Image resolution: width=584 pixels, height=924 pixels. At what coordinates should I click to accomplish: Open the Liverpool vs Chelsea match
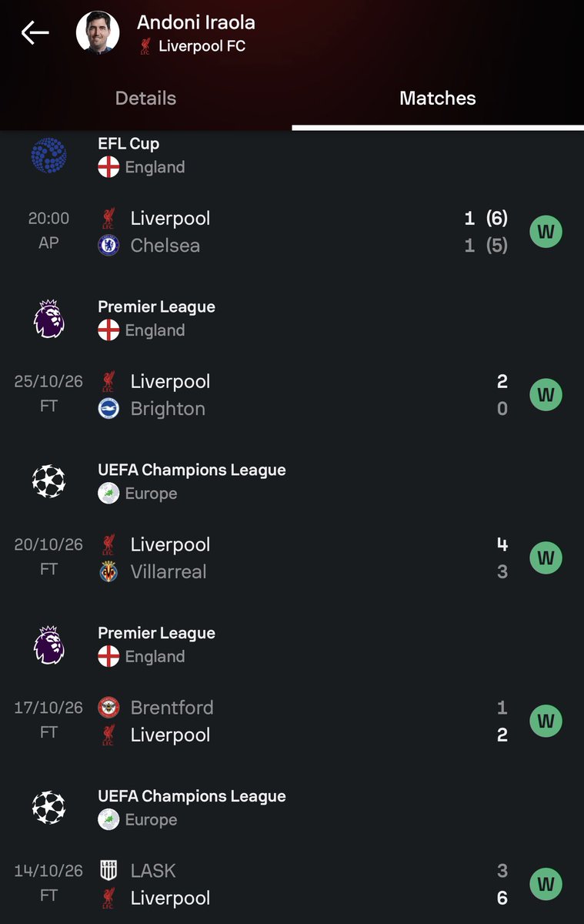[292, 232]
